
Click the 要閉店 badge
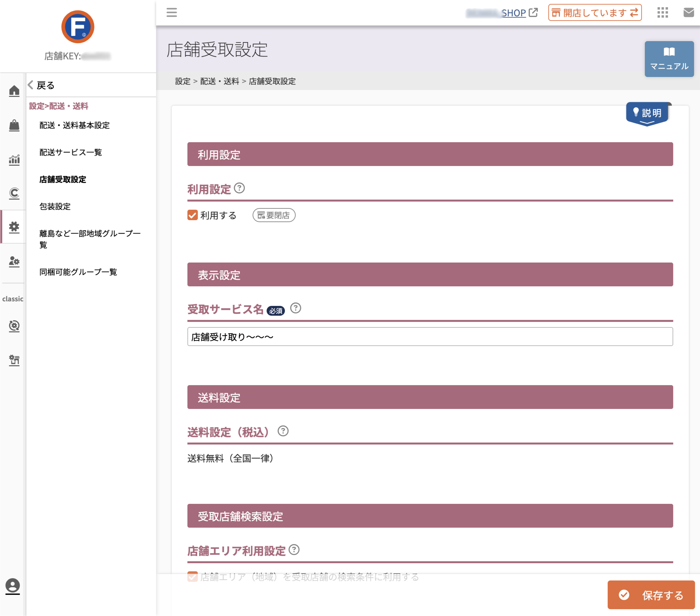[x=274, y=215]
